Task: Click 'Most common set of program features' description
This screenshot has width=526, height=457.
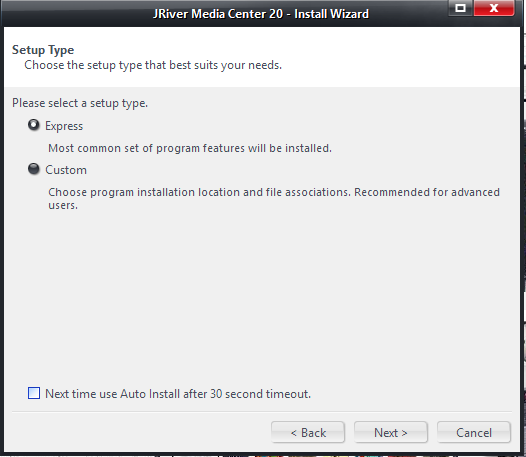Action: (x=190, y=148)
